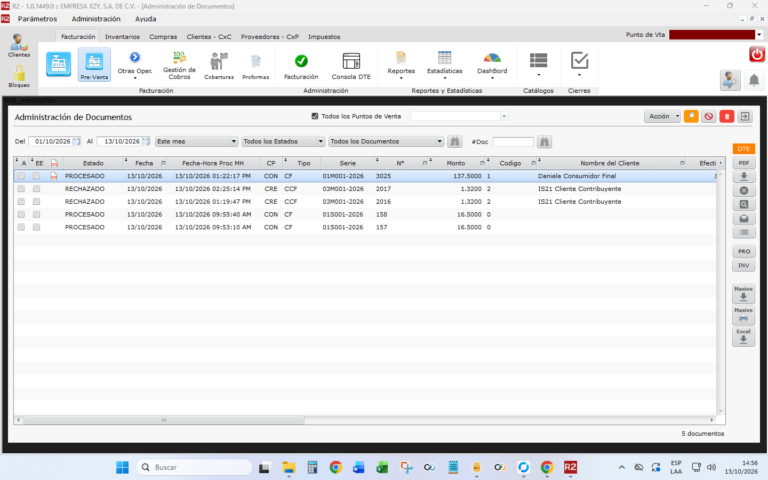
Task: Expand the Acción dropdown
Action: pyautogui.click(x=662, y=117)
